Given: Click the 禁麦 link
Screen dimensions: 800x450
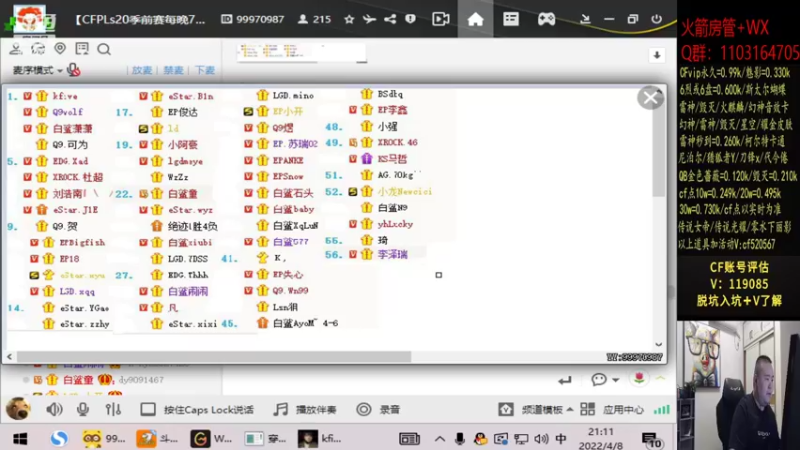Looking at the screenshot, I should (x=173, y=70).
